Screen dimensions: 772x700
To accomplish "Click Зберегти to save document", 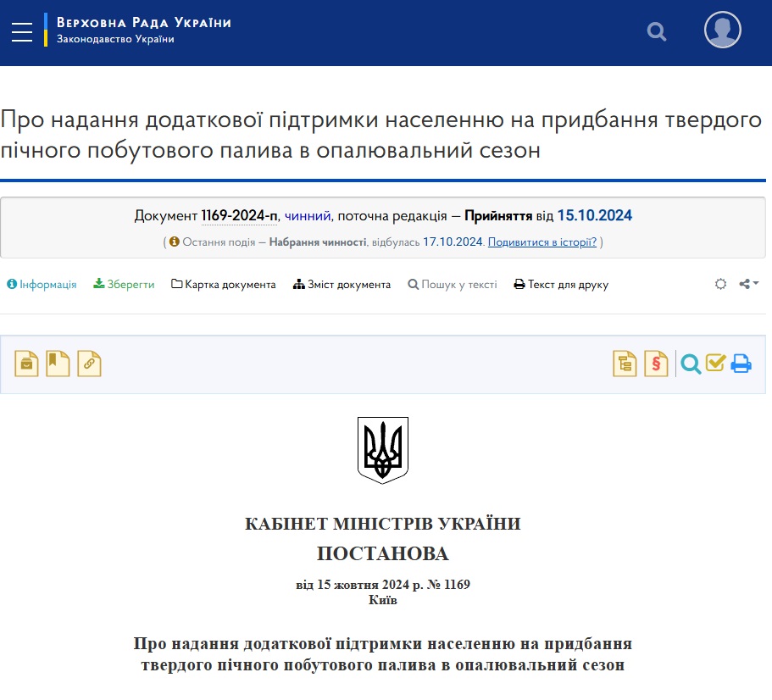I will tap(124, 285).
